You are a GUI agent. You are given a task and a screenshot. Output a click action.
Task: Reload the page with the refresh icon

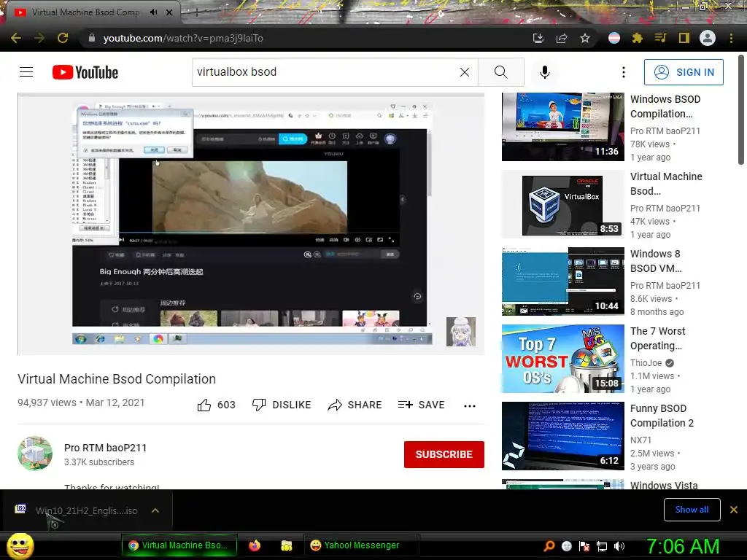point(63,38)
